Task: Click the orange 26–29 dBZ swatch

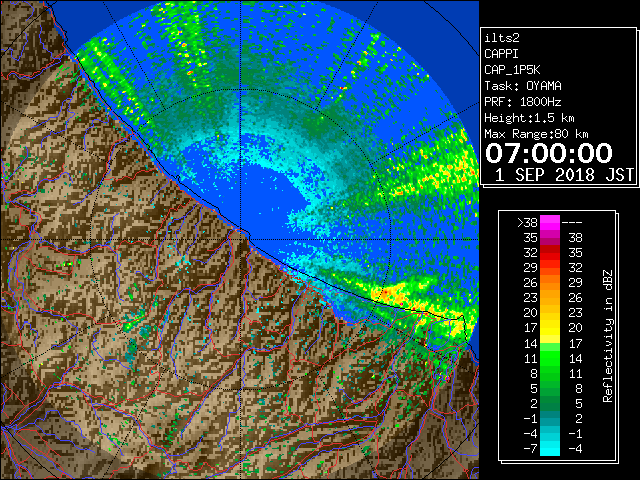Action: (x=550, y=283)
